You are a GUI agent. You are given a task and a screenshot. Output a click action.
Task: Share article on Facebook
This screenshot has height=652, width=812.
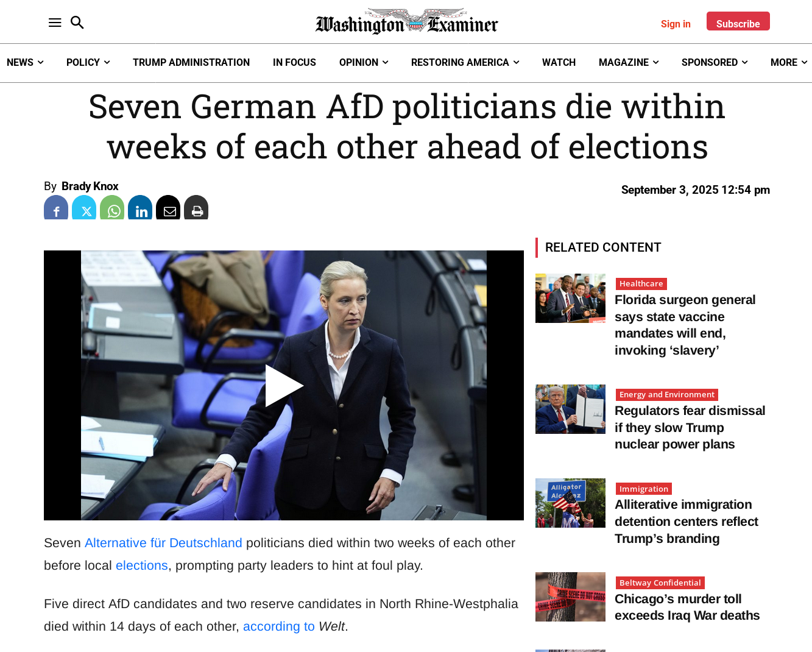tap(56, 208)
